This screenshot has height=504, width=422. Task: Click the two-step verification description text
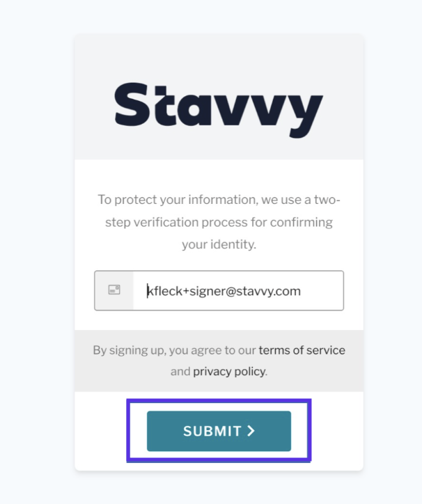click(x=219, y=222)
